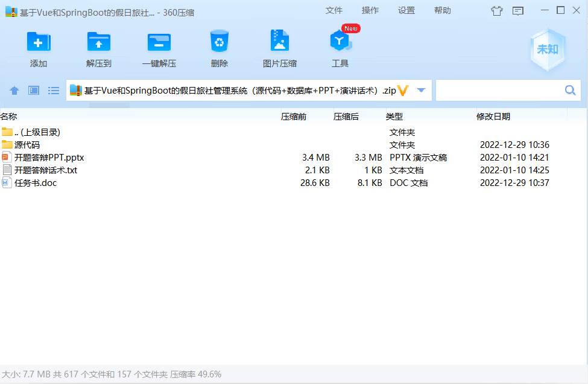Click the status bar size summary text
Image resolution: width=588 pixels, height=384 pixels.
[112, 374]
